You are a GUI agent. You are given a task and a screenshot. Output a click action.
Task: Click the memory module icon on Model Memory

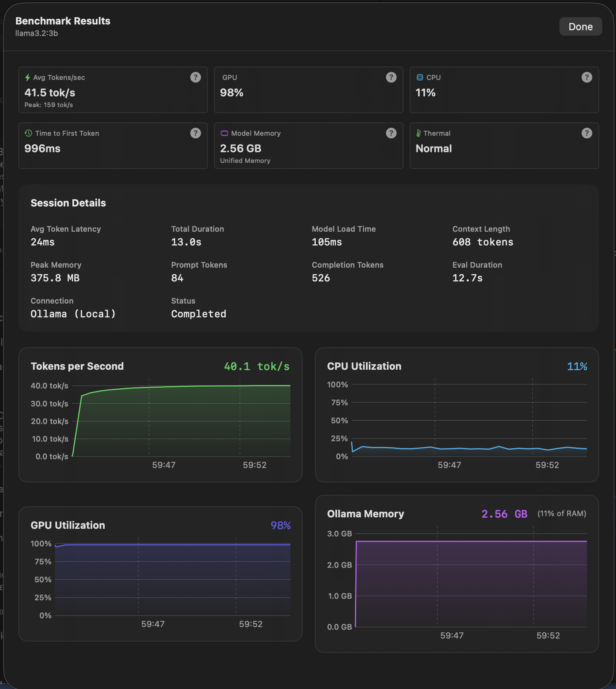point(224,133)
